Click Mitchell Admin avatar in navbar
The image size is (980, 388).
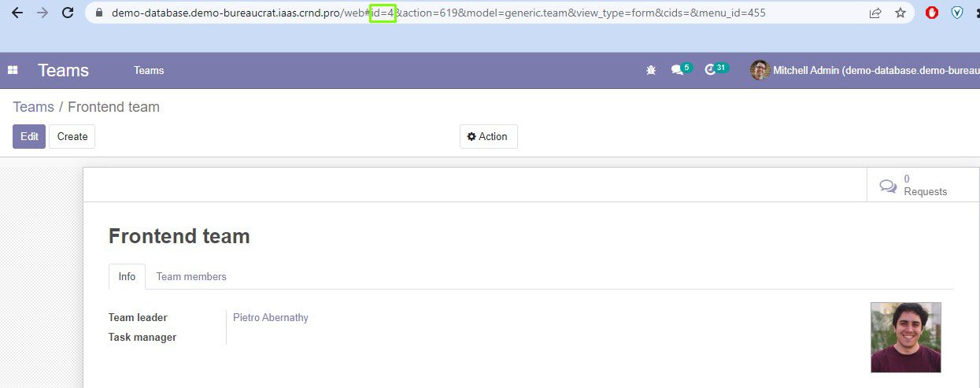click(x=760, y=70)
